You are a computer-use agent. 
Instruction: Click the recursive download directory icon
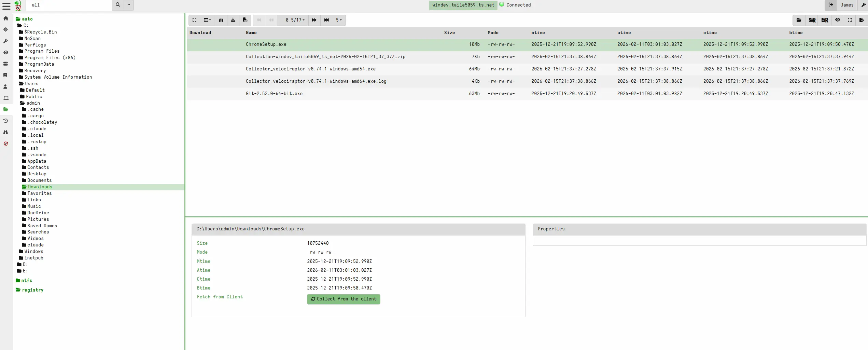point(825,20)
